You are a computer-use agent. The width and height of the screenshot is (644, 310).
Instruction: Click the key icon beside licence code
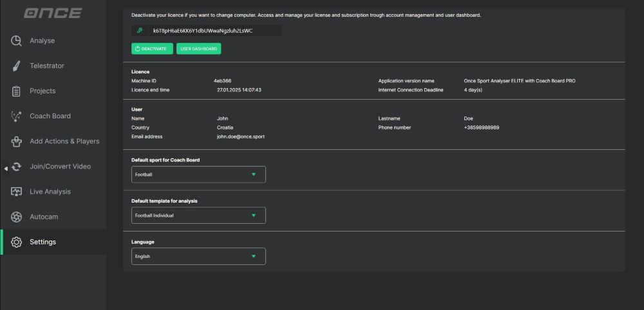point(140,30)
